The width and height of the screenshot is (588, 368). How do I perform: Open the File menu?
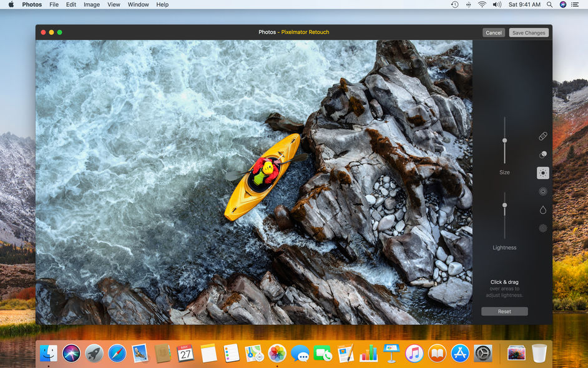point(54,4)
